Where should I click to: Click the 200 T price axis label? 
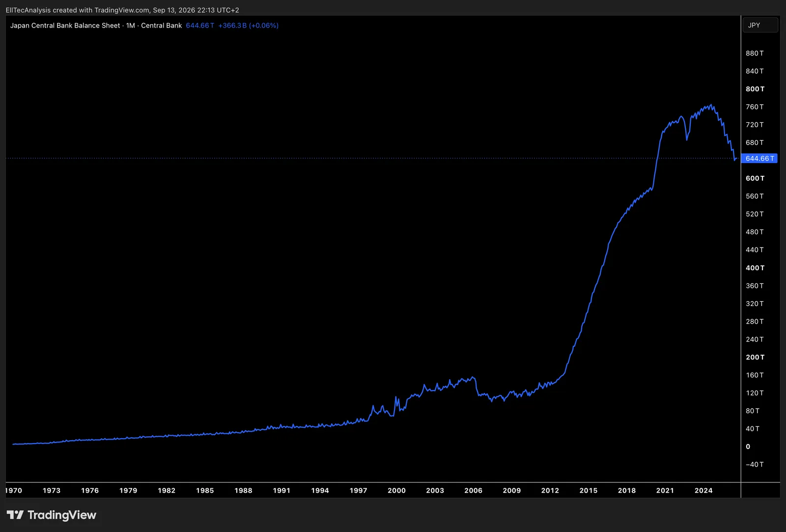pyautogui.click(x=755, y=357)
